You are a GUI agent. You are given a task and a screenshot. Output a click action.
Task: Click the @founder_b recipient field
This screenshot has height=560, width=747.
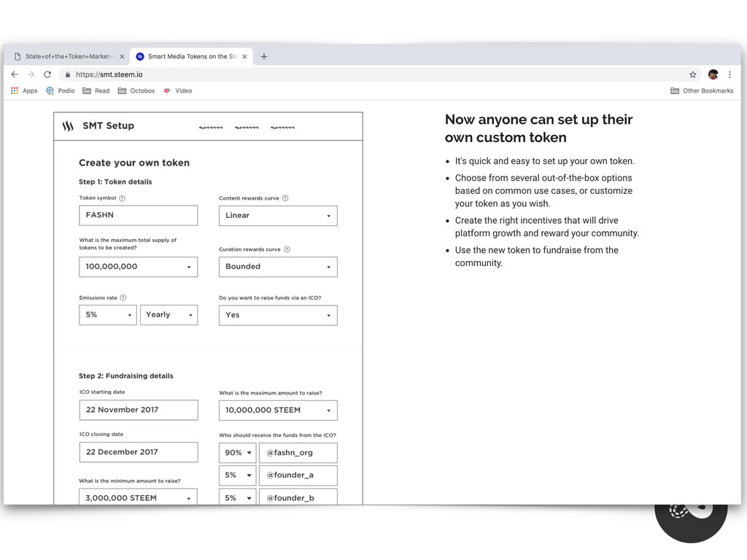[x=298, y=497]
